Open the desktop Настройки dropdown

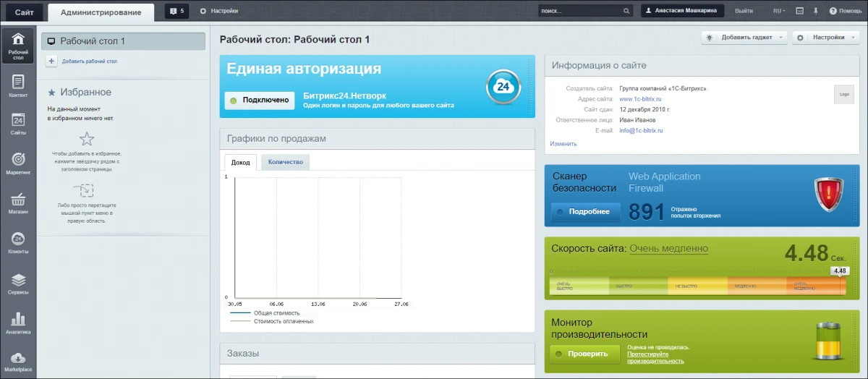click(825, 37)
